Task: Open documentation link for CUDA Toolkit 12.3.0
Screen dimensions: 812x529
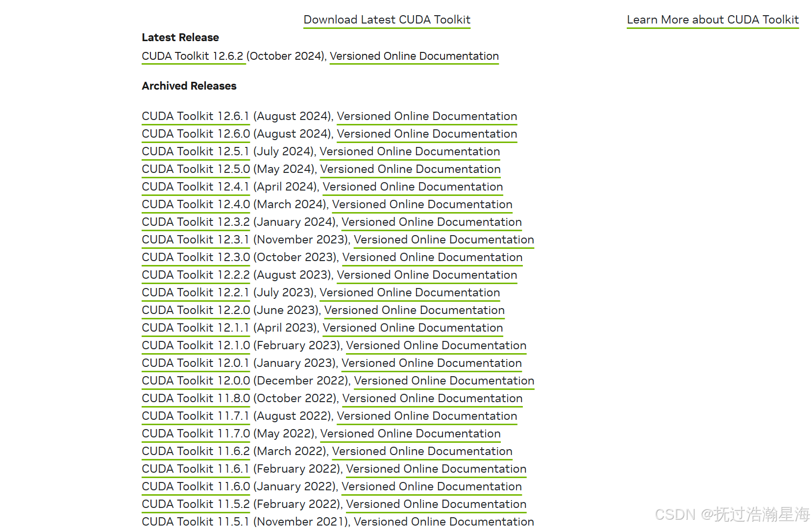Action: click(x=432, y=257)
